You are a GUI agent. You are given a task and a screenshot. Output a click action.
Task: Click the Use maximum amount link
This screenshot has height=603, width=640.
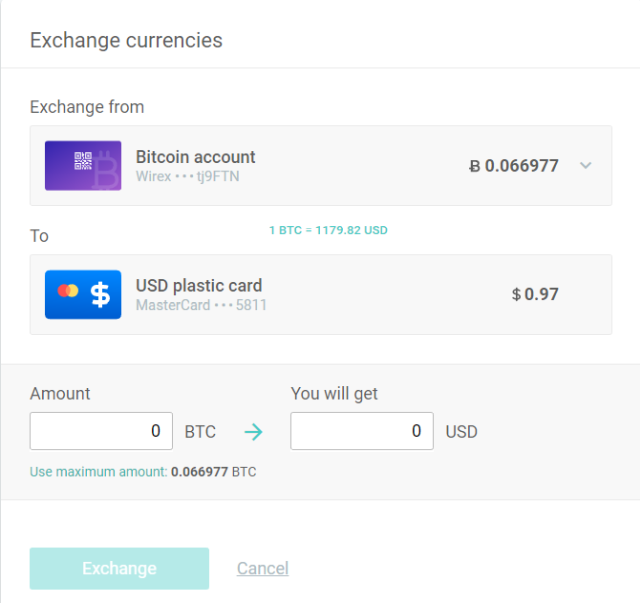[98, 471]
